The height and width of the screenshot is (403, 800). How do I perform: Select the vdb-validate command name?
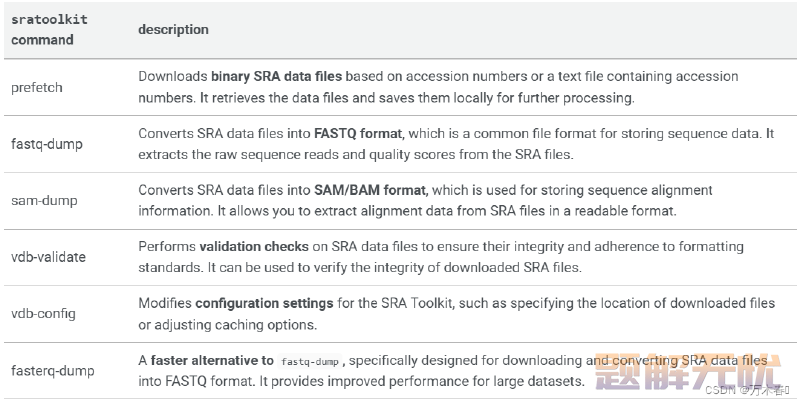48,257
